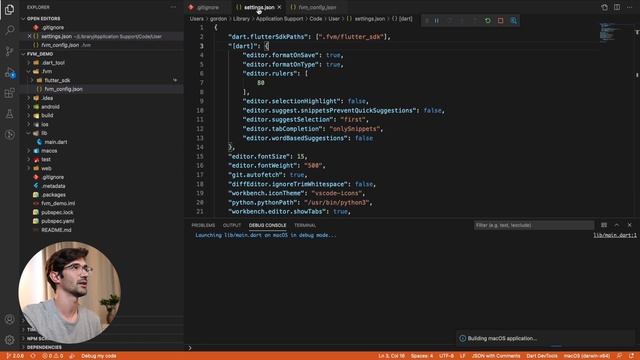Change indentation via Spaces: 4

pyautogui.click(x=422, y=356)
